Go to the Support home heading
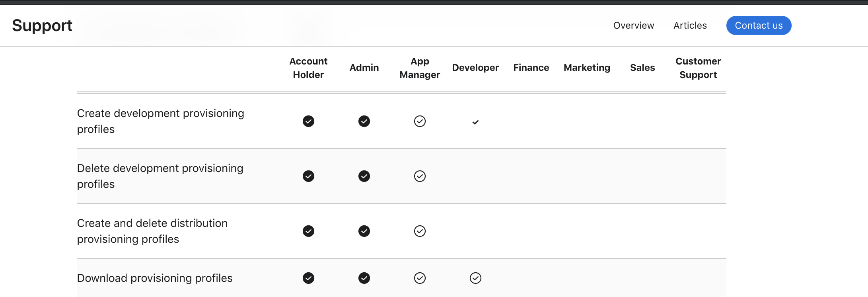Screen dimensions: 868x297 pos(42,25)
